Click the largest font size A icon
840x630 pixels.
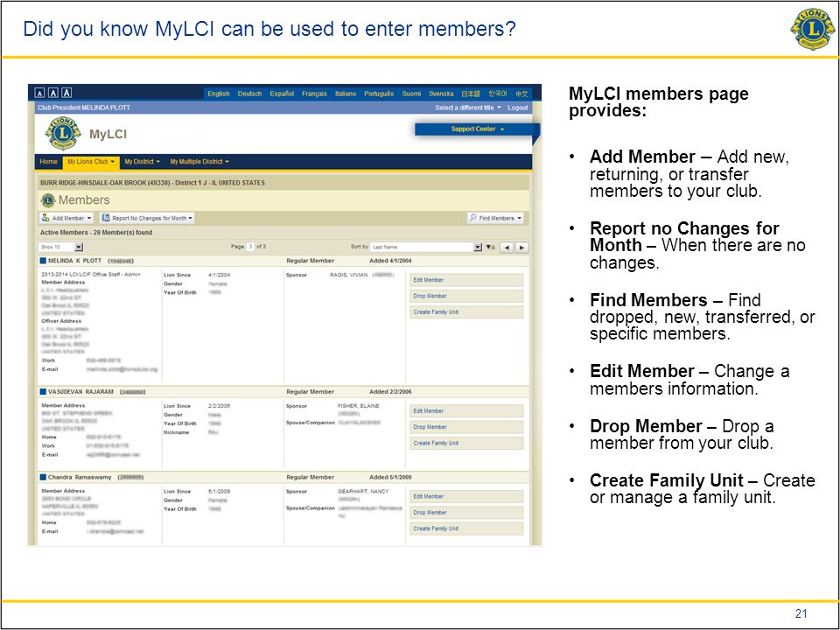point(66,93)
